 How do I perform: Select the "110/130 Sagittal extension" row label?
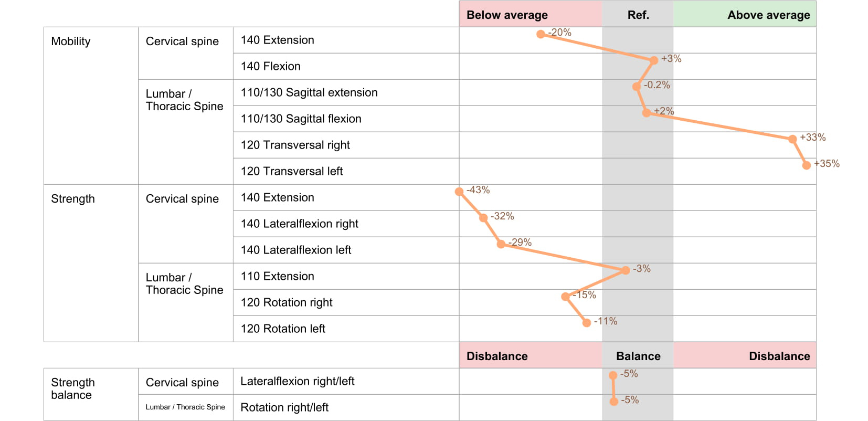[x=309, y=92]
